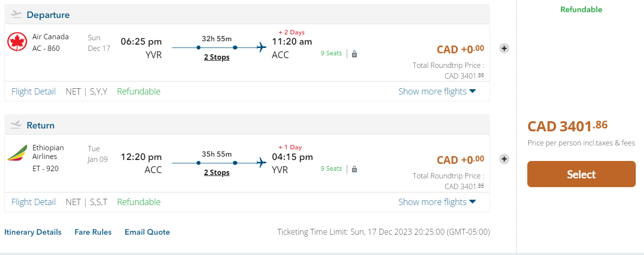
Task: Click Email Quote link
Action: click(147, 232)
